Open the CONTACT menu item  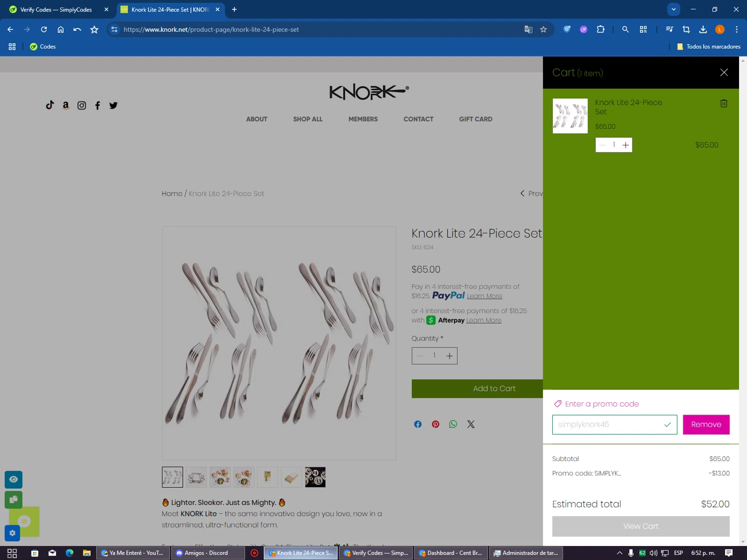[418, 119]
